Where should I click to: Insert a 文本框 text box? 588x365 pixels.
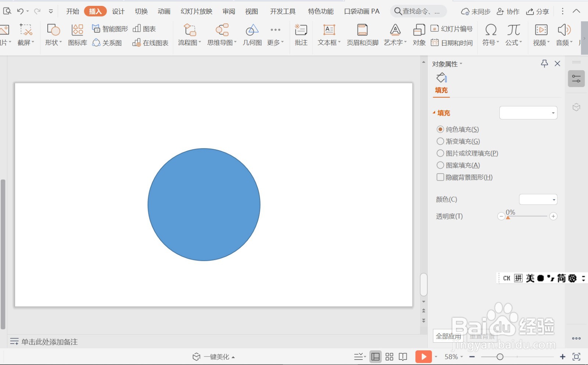pyautogui.click(x=329, y=35)
